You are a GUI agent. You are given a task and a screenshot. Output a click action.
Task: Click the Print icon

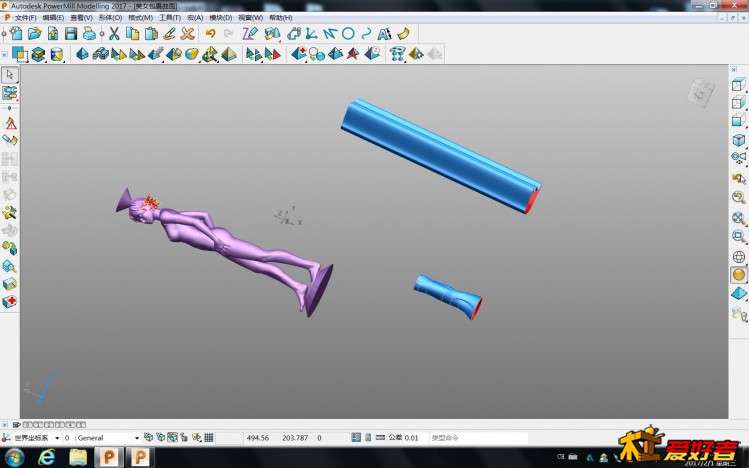[x=89, y=33]
